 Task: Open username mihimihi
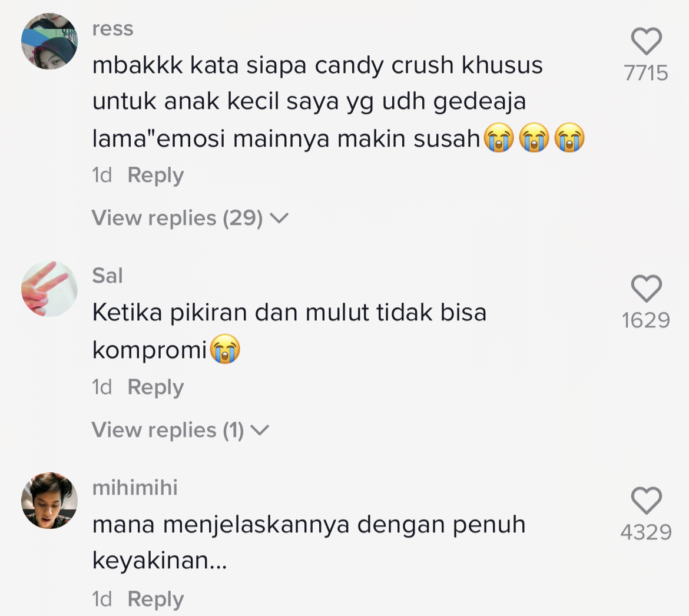135,488
